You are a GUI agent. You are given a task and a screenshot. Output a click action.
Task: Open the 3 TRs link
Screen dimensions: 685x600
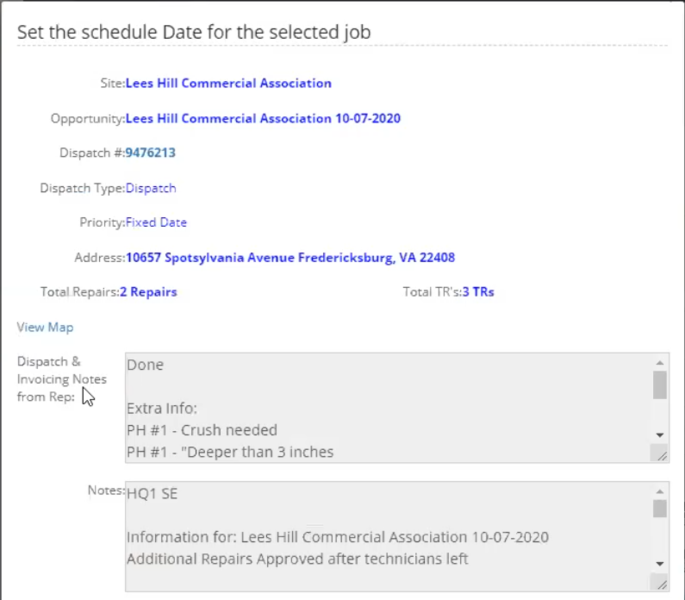pyautogui.click(x=478, y=292)
